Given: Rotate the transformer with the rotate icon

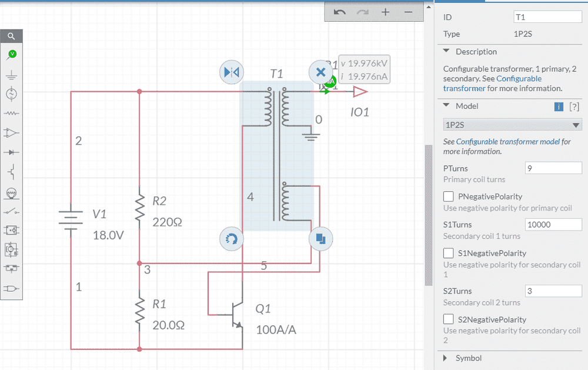Looking at the screenshot, I should 231,239.
